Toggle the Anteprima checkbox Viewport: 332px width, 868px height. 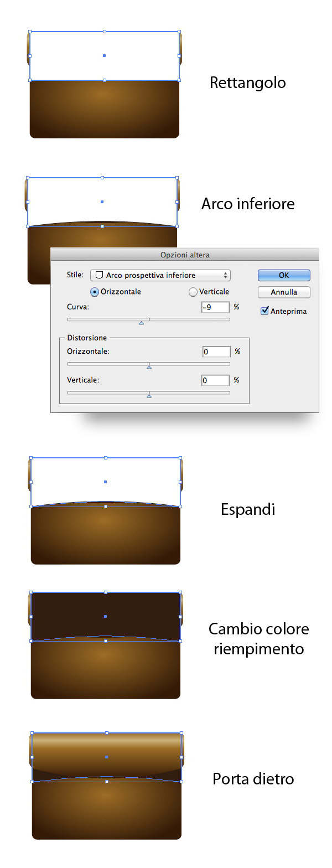(x=264, y=311)
